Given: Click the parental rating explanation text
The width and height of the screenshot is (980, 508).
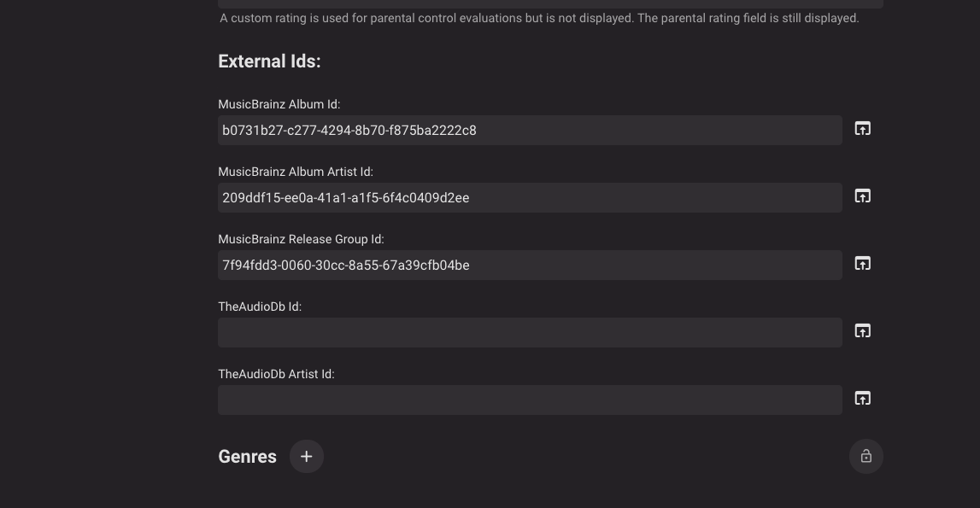Looking at the screenshot, I should pos(538,17).
